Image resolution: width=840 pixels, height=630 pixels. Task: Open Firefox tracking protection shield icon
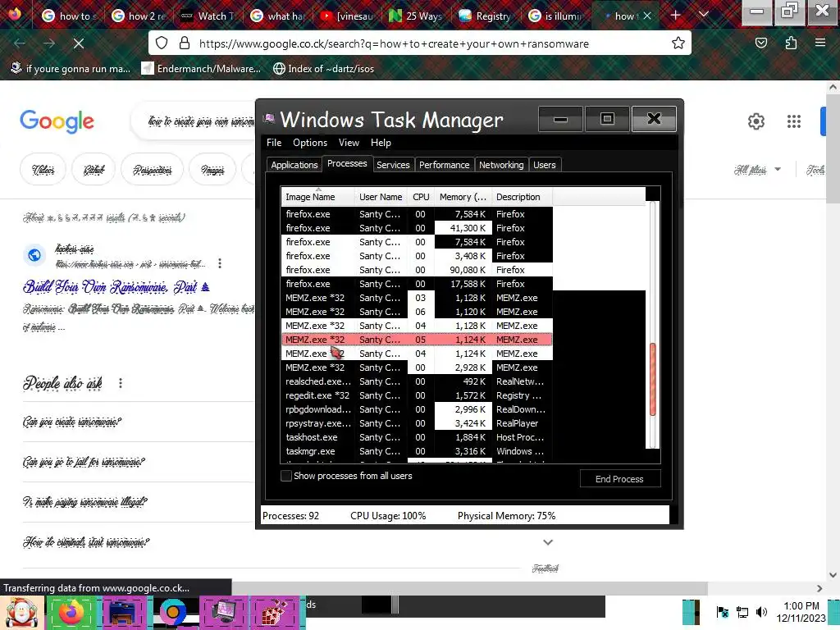tap(162, 43)
